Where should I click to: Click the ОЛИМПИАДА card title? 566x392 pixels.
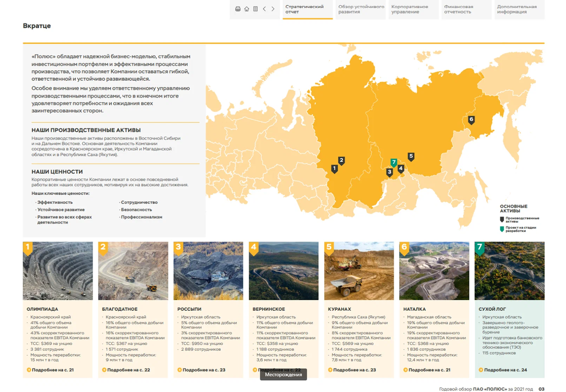(x=42, y=309)
